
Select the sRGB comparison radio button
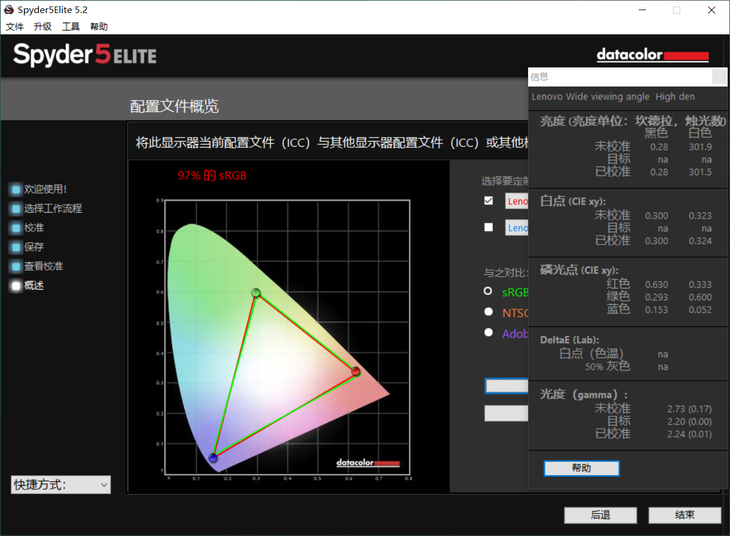488,292
